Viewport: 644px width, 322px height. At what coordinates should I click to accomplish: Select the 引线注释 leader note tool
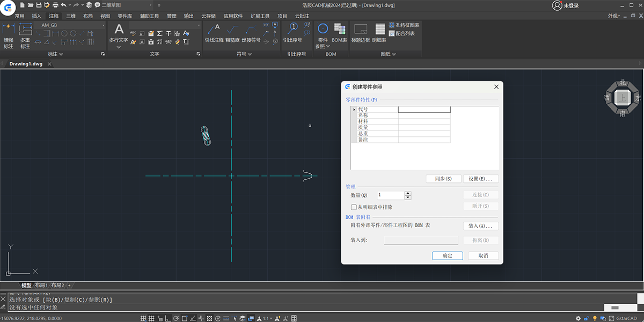214,32
